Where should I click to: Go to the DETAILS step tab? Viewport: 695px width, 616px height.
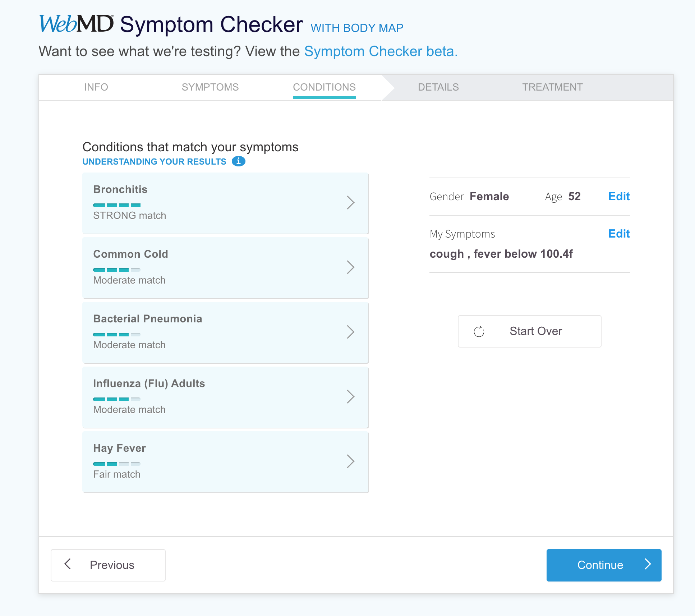(438, 87)
